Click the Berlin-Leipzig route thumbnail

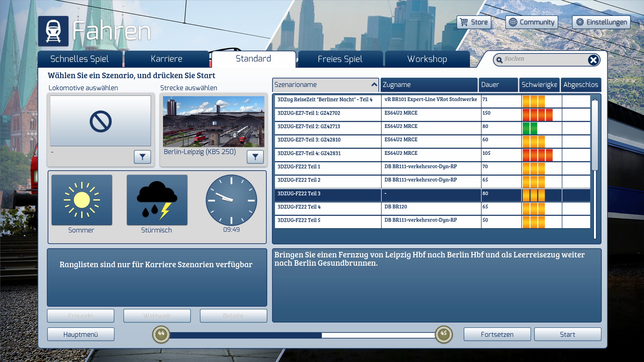tap(214, 121)
